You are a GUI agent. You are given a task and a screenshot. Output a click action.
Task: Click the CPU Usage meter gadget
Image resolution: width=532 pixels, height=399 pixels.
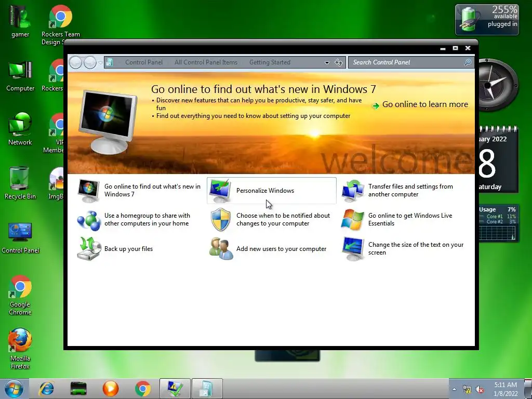pyautogui.click(x=498, y=223)
